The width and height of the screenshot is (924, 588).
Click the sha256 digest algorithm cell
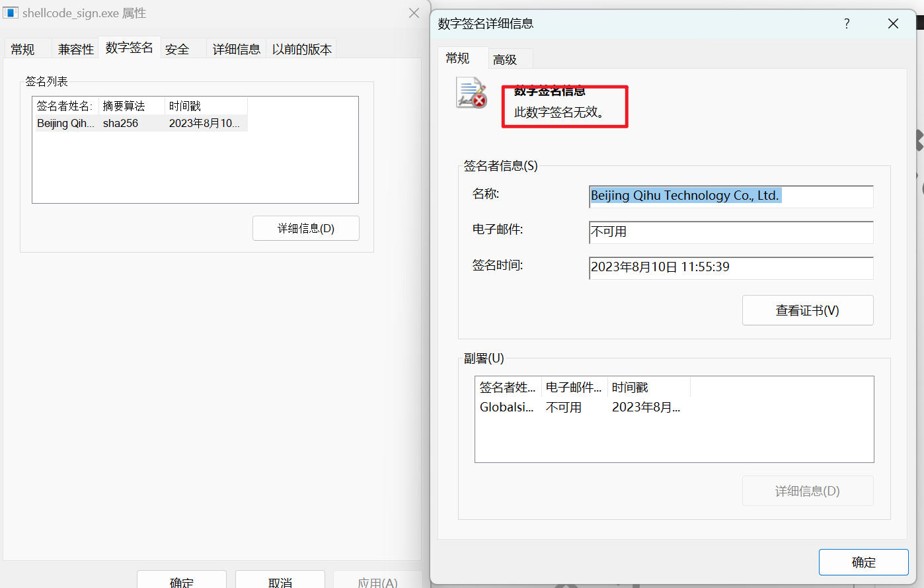120,123
